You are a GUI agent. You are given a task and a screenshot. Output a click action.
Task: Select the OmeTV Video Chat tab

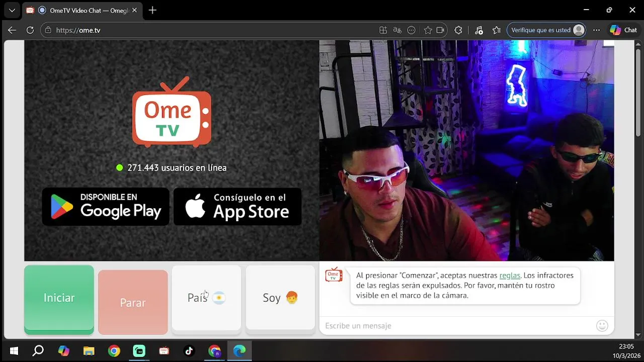coord(83,10)
